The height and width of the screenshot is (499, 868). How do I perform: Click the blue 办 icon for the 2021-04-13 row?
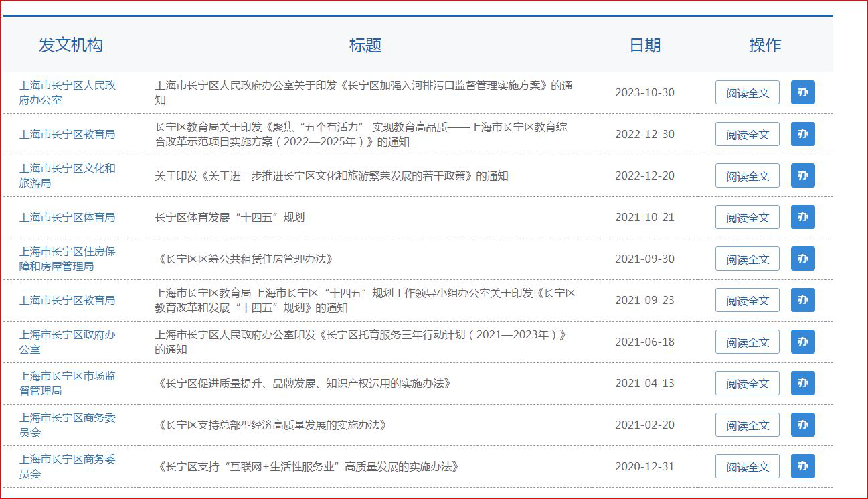click(x=803, y=383)
